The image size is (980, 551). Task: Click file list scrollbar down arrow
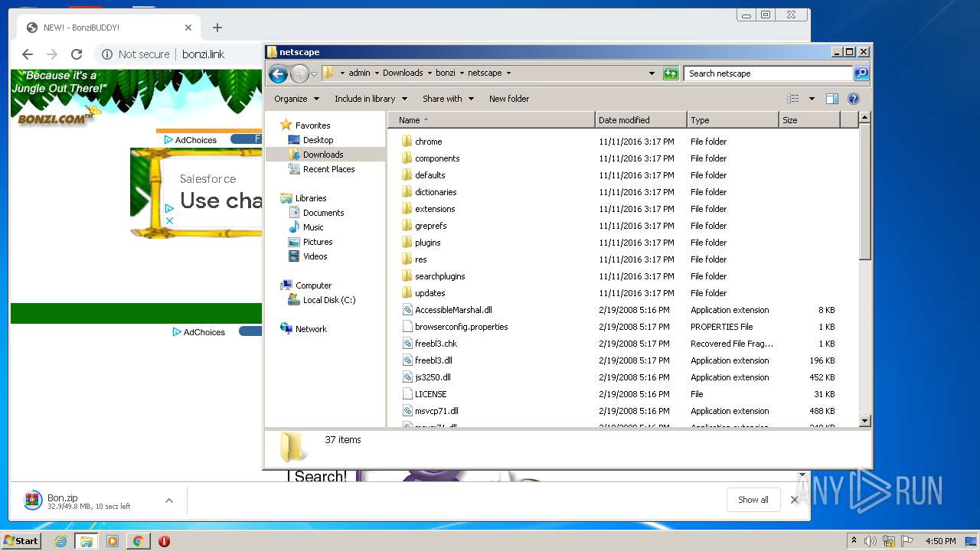click(864, 421)
